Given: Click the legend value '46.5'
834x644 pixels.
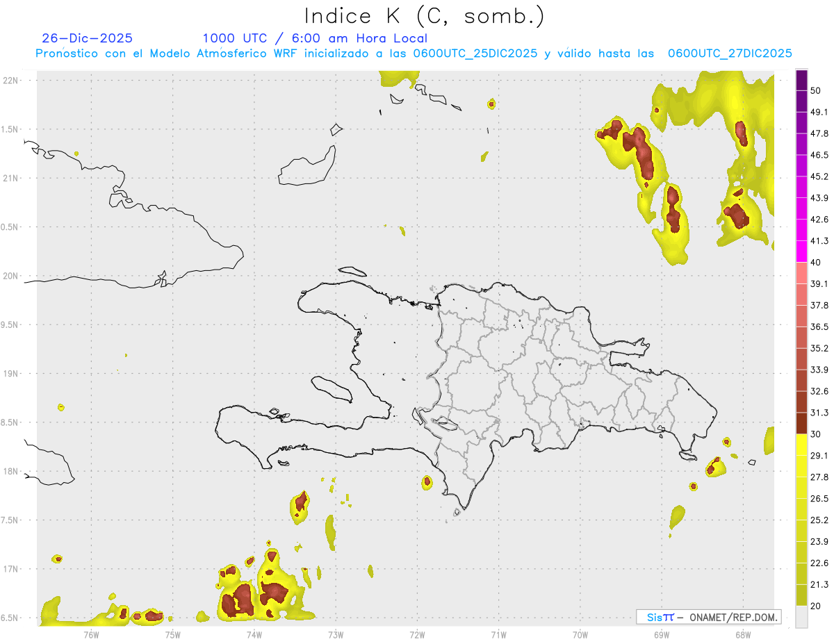Looking at the screenshot, I should pyautogui.click(x=819, y=155).
